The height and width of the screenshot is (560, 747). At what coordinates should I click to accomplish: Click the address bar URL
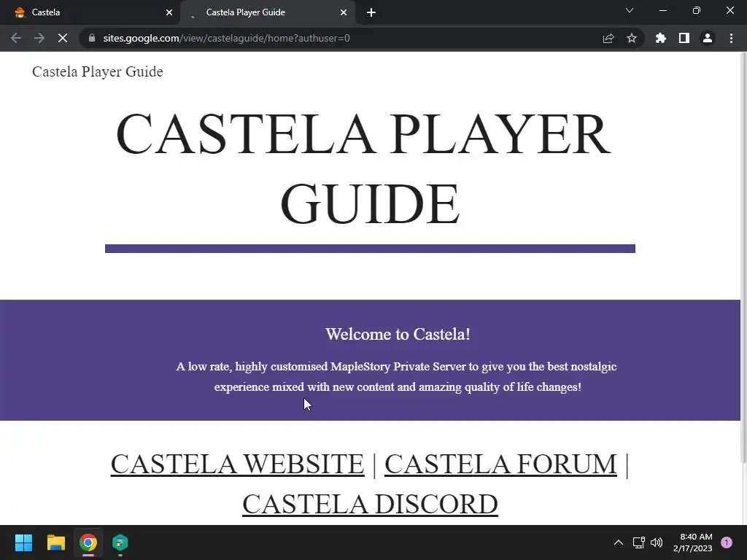tap(226, 38)
